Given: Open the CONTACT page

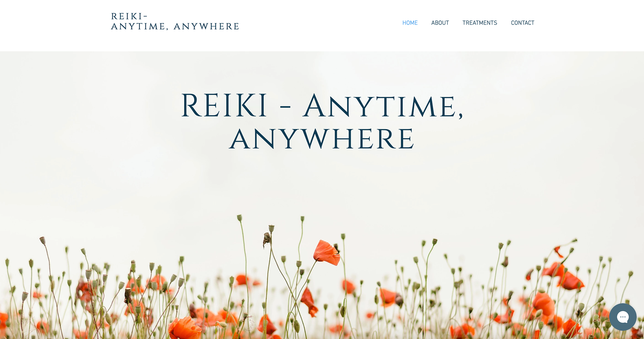Looking at the screenshot, I should [x=523, y=23].
